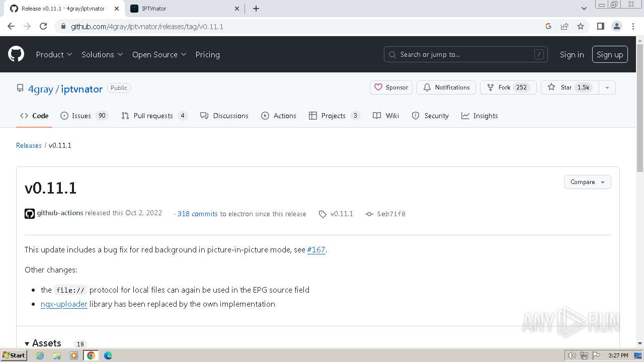Open Google icon in address bar
Image resolution: width=644 pixels, height=362 pixels.
548,26
